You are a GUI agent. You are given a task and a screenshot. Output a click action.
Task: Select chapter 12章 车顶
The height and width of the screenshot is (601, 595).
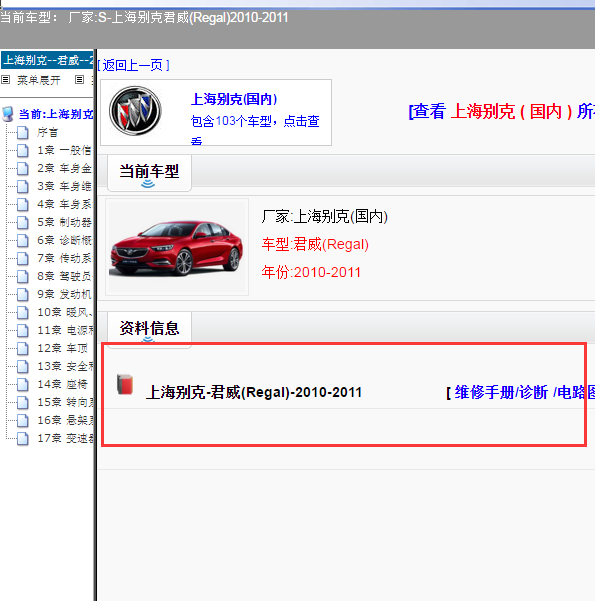click(62, 349)
